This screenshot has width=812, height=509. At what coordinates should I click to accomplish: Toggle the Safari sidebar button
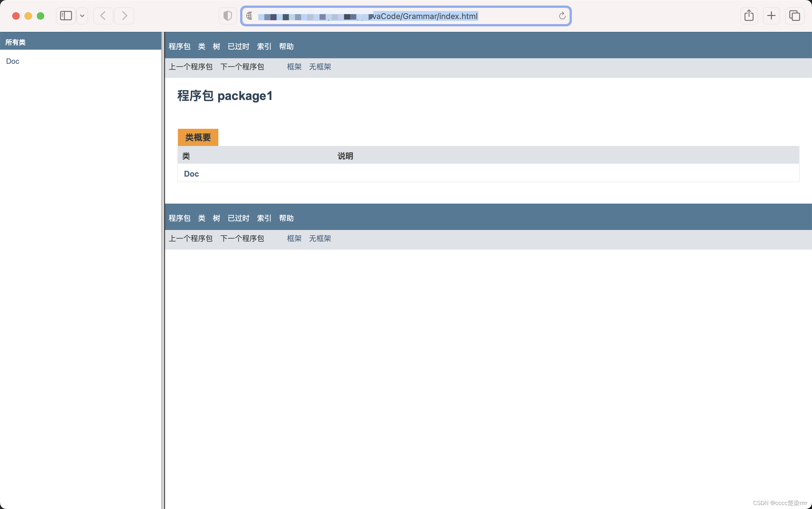(66, 16)
